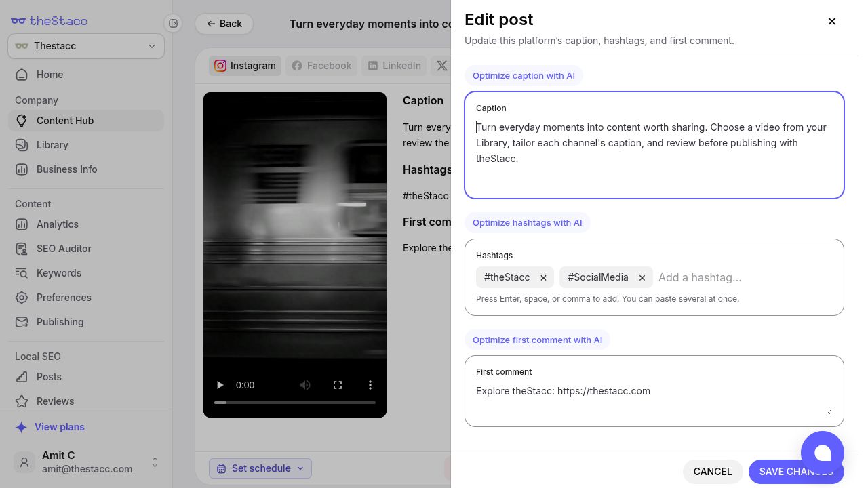This screenshot has height=488, width=868.
Task: Focus the Caption text area
Action: [654, 145]
